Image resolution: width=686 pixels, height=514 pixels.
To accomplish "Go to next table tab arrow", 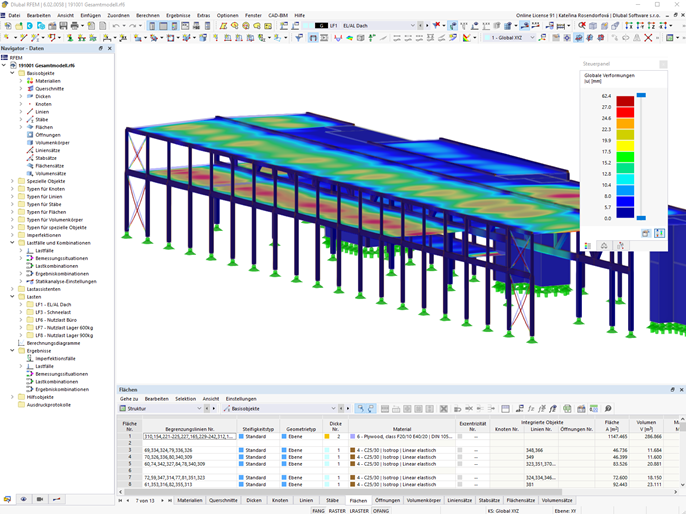I will (x=162, y=500).
